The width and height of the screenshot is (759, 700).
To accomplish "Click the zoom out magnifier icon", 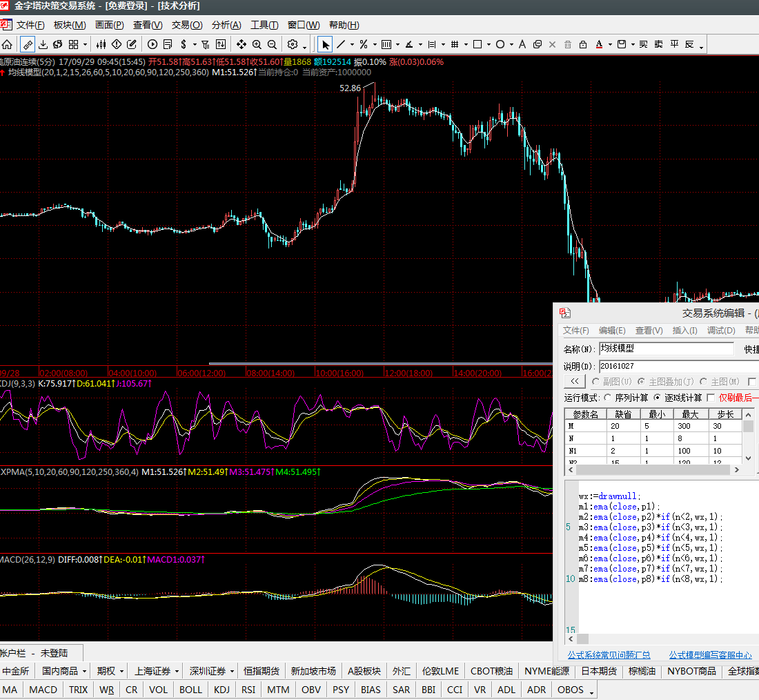I will pyautogui.click(x=272, y=45).
